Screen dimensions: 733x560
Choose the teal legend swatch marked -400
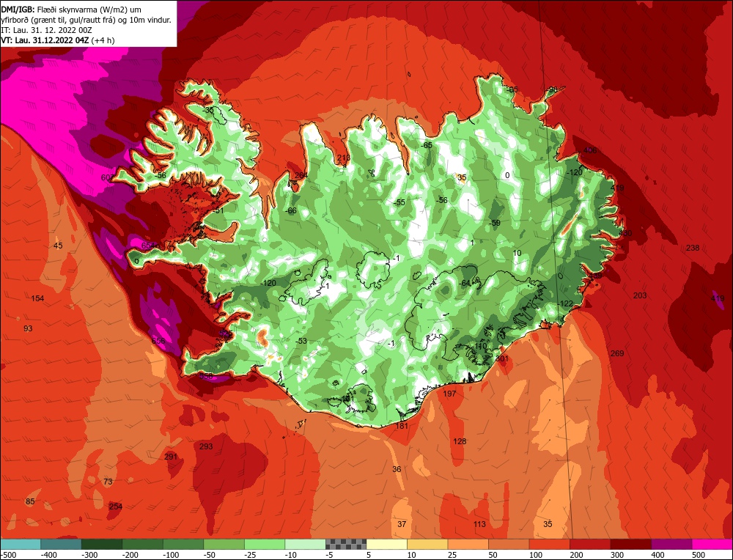point(62,544)
